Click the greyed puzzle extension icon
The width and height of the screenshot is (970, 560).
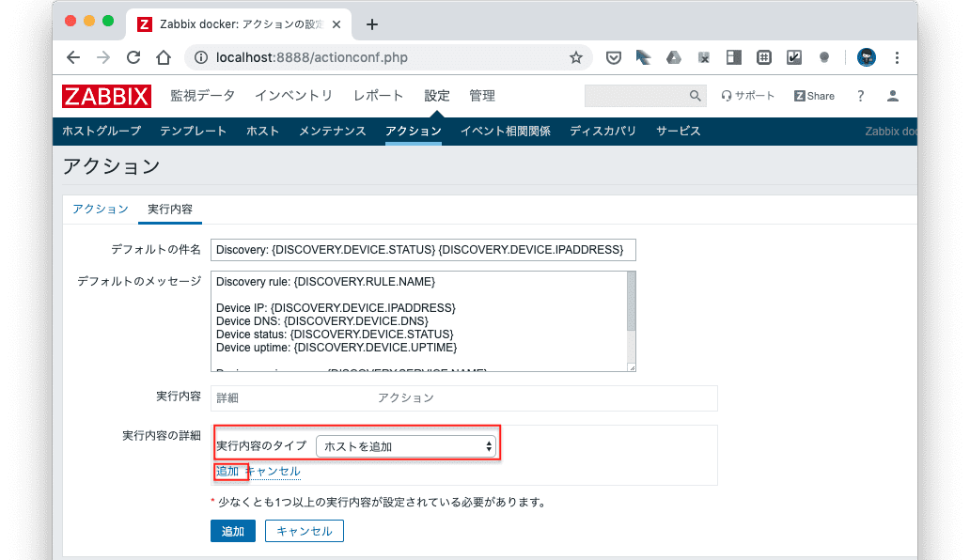click(x=703, y=57)
